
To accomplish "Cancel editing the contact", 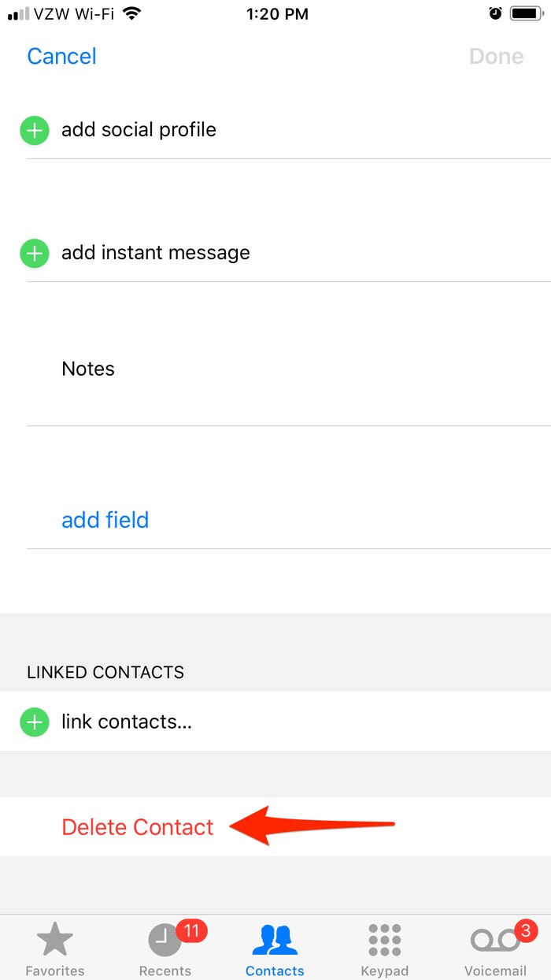I will click(61, 56).
